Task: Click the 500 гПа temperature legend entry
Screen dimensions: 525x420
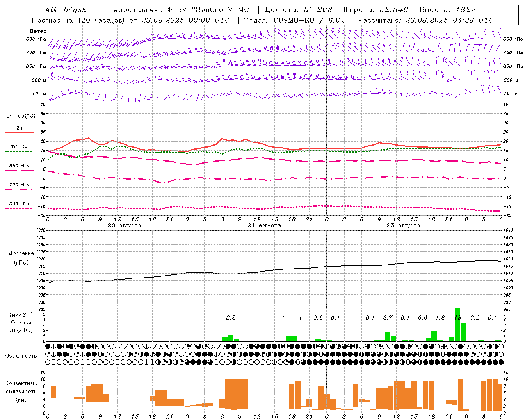Action: point(19,204)
